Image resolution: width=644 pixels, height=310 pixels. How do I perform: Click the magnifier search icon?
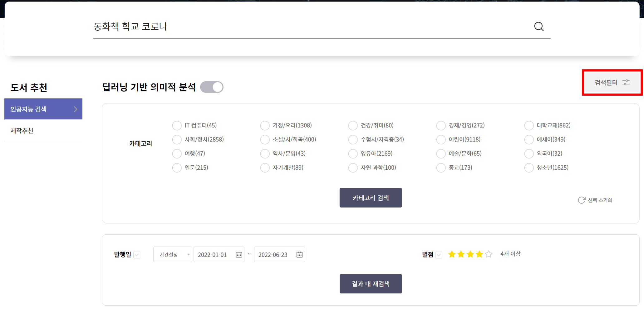coord(539,27)
